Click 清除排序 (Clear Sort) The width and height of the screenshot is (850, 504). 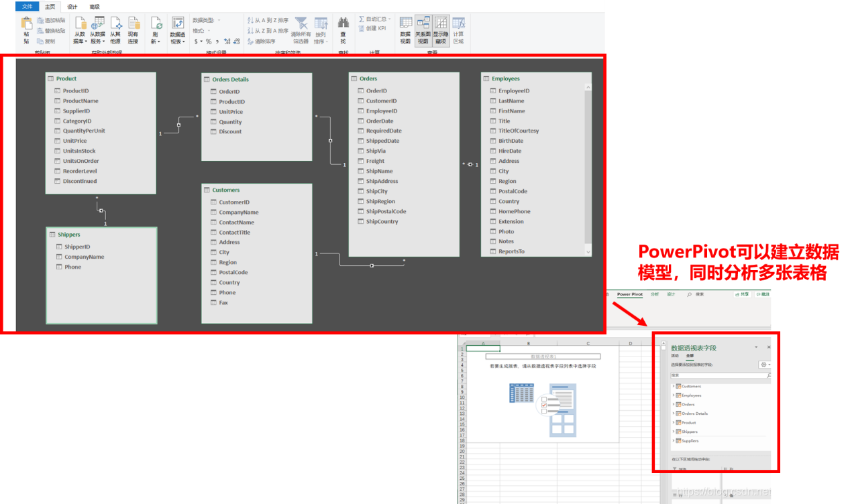(x=261, y=42)
